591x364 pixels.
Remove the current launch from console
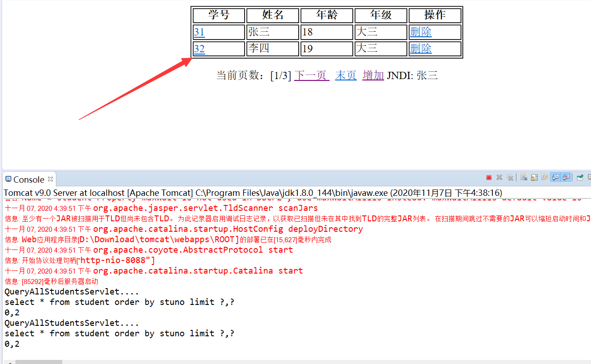click(x=499, y=177)
